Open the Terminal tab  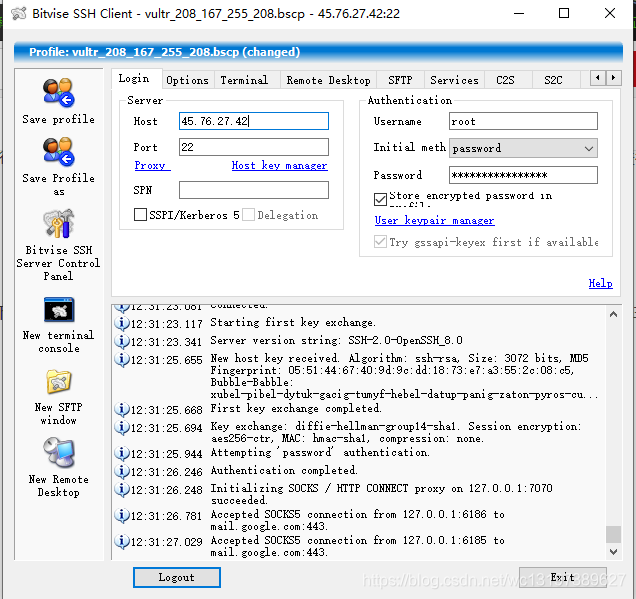pyautogui.click(x=245, y=80)
